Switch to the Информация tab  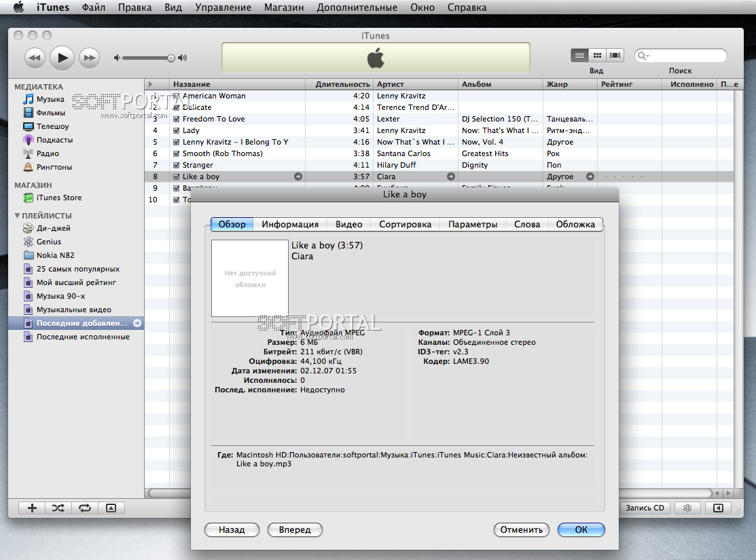pos(290,224)
